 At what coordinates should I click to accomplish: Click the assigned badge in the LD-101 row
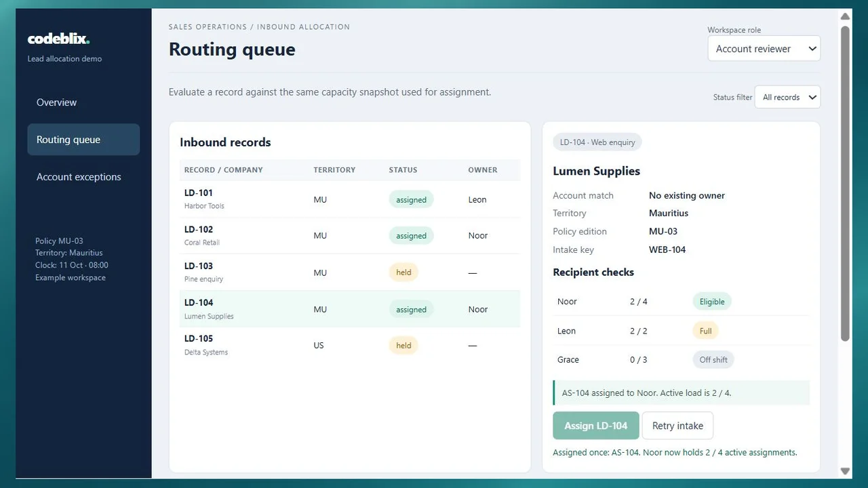point(411,200)
